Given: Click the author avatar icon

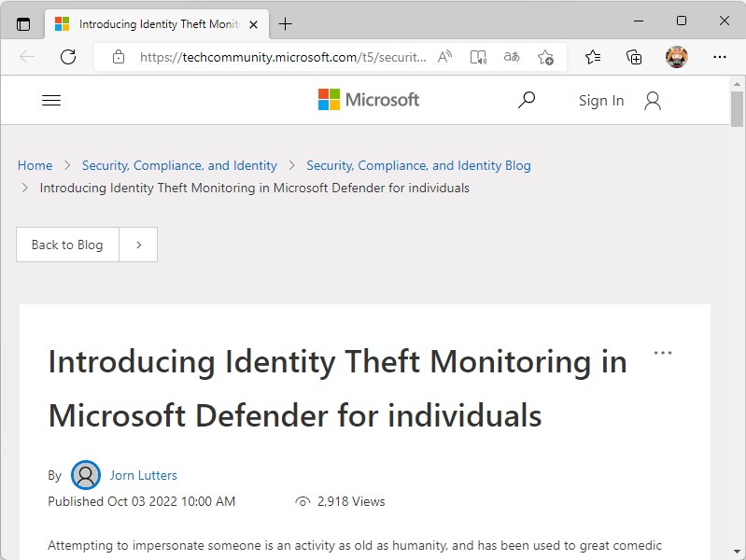Looking at the screenshot, I should tap(86, 475).
